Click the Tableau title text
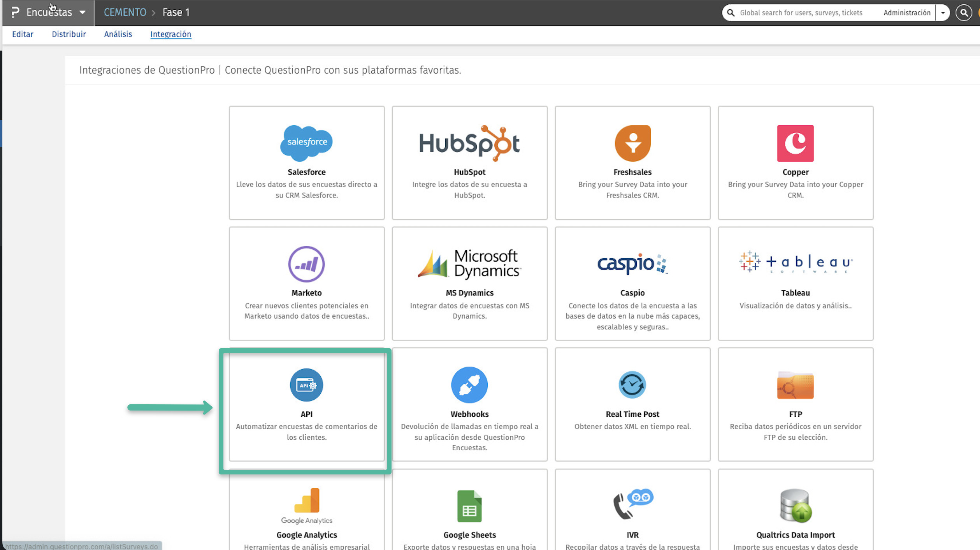Viewport: 980px width, 550px height. [x=796, y=293]
